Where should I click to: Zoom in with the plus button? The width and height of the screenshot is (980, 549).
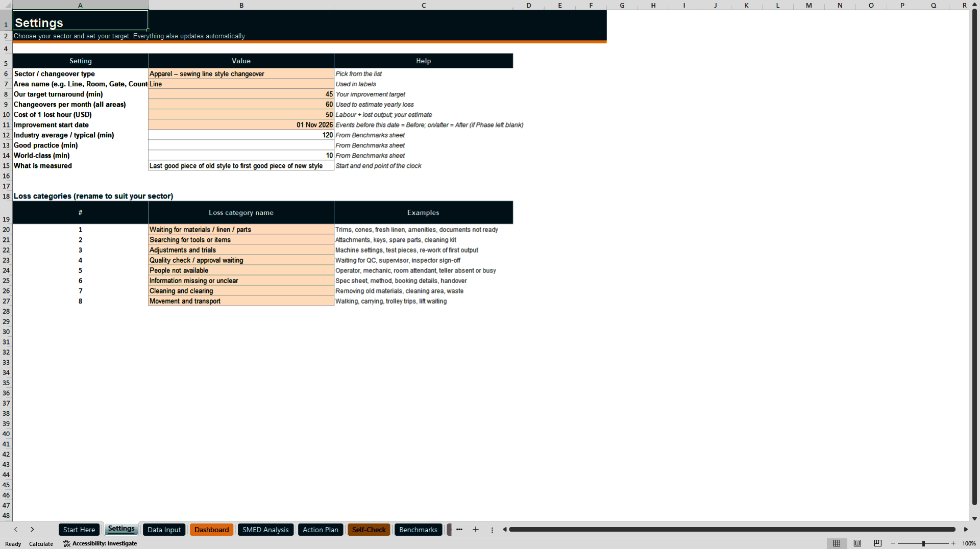pos(953,543)
